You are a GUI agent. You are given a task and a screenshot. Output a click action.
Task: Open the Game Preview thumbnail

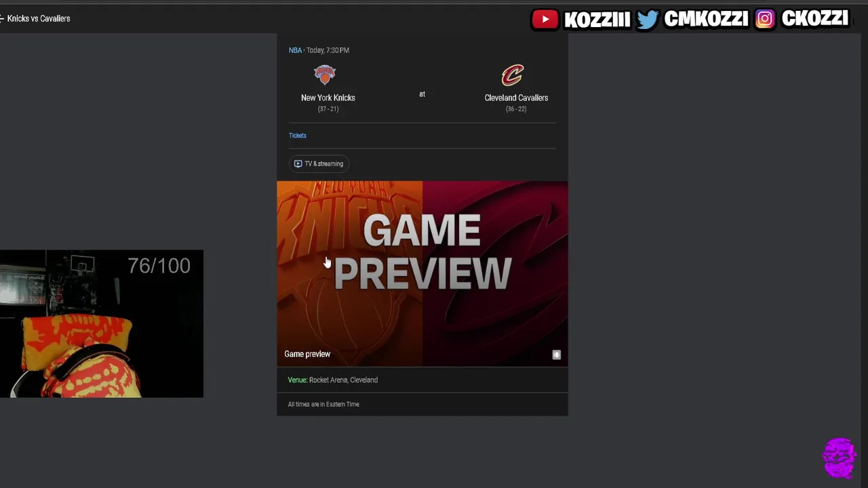tap(422, 273)
